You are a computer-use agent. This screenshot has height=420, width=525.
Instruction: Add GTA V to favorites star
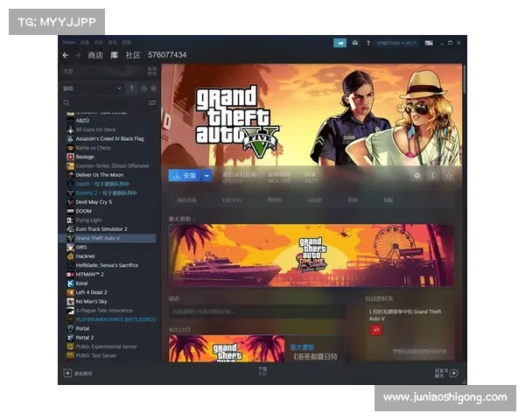tap(448, 175)
